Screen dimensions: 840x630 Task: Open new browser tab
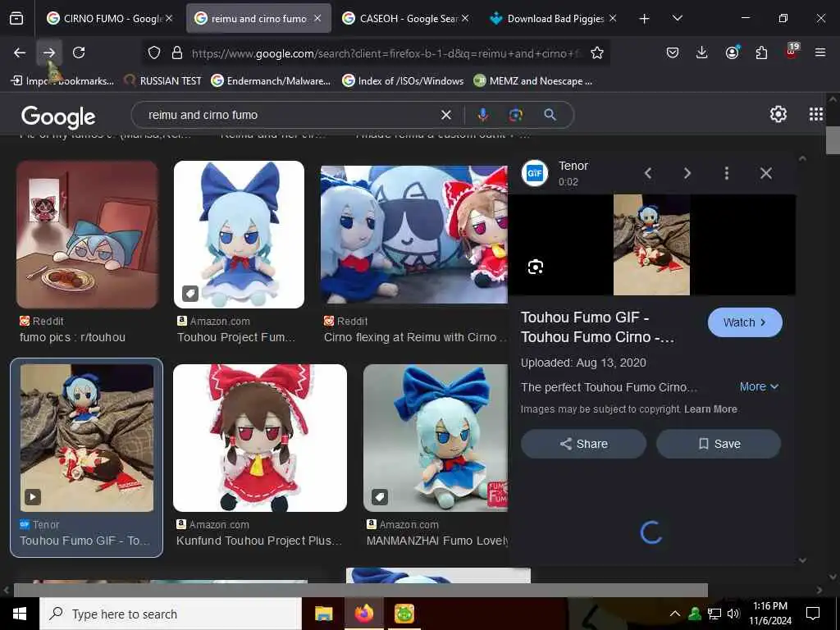(x=645, y=19)
